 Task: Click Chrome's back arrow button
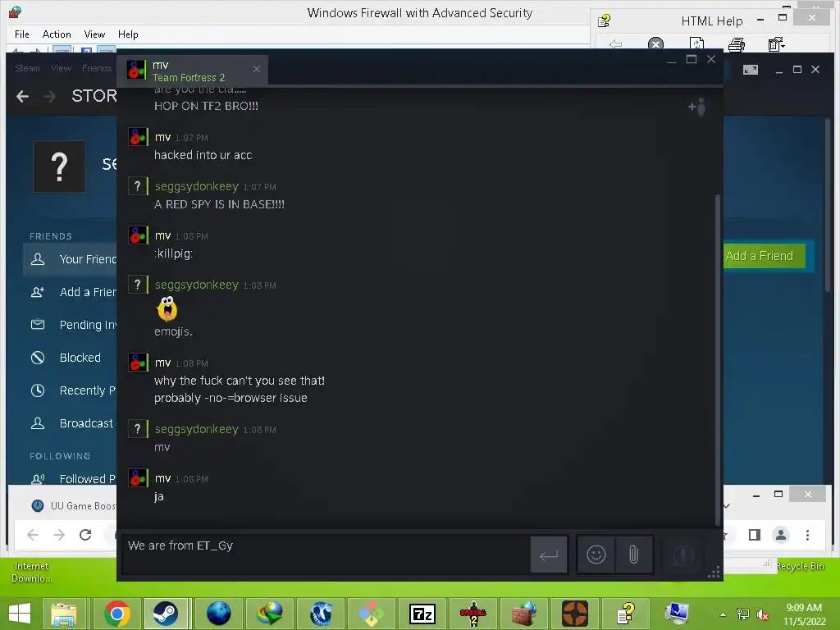coord(33,535)
